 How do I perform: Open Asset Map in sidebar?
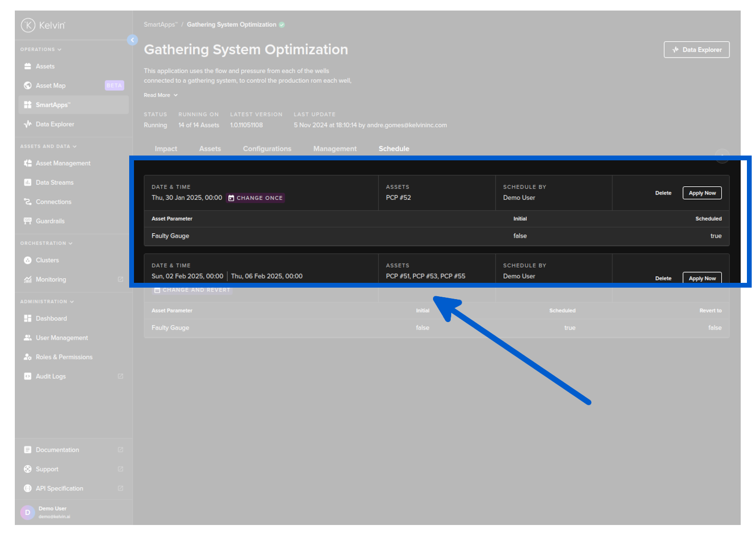tap(51, 86)
